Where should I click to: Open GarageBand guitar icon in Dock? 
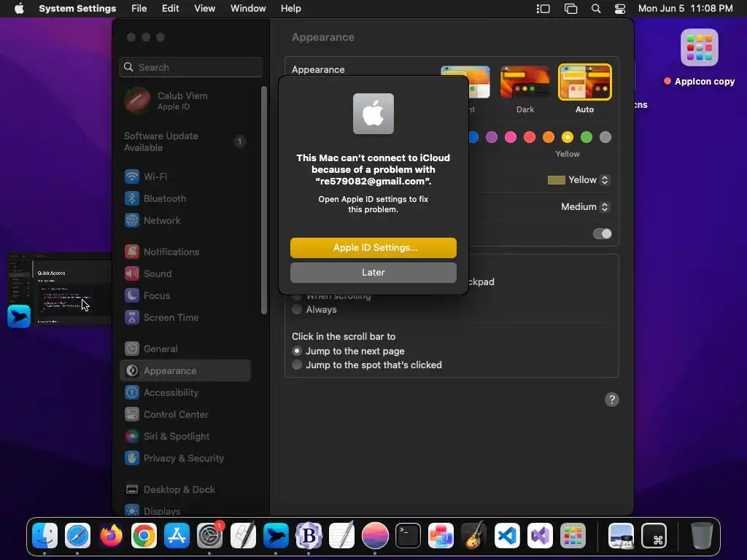(x=473, y=536)
